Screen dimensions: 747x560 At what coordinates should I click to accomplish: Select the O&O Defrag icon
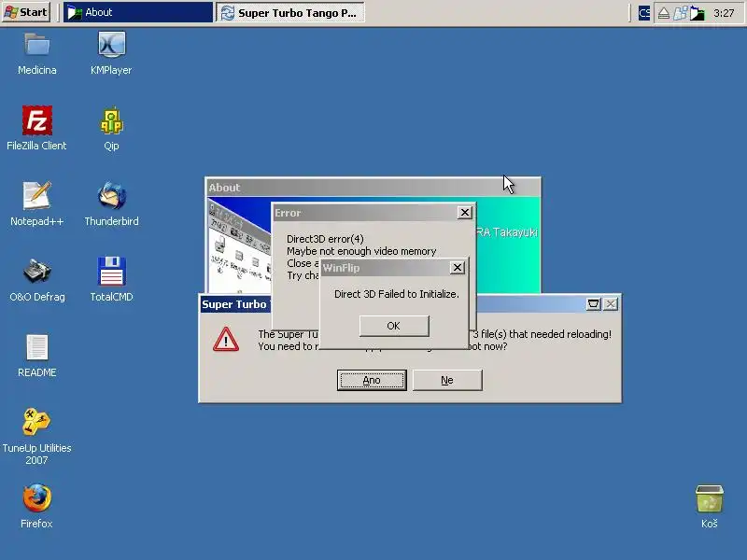(x=37, y=271)
